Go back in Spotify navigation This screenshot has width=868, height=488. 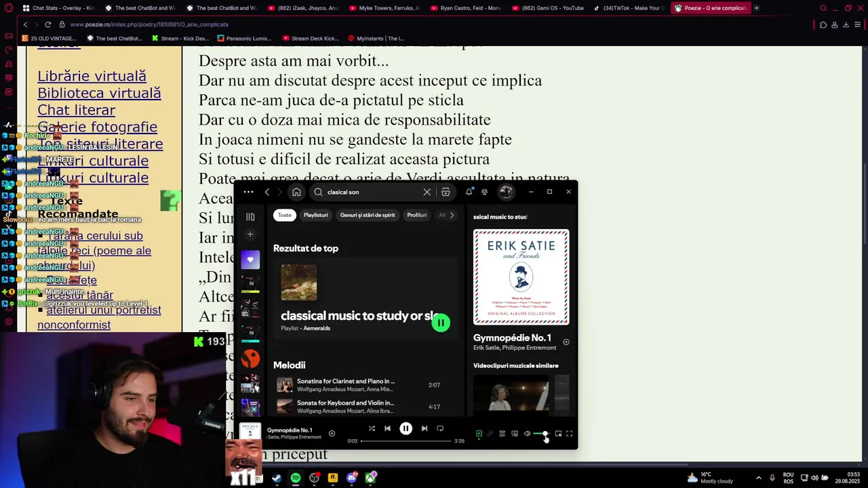coord(267,192)
